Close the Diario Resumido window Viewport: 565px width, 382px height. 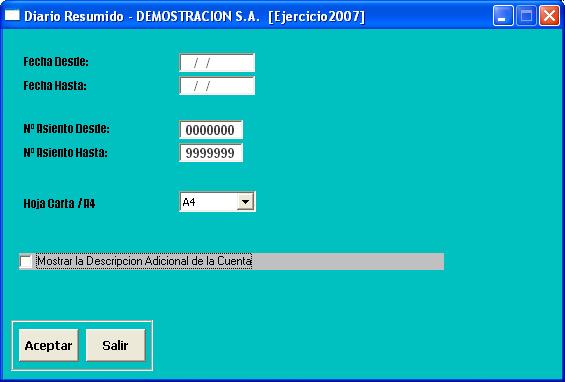[x=549, y=16]
